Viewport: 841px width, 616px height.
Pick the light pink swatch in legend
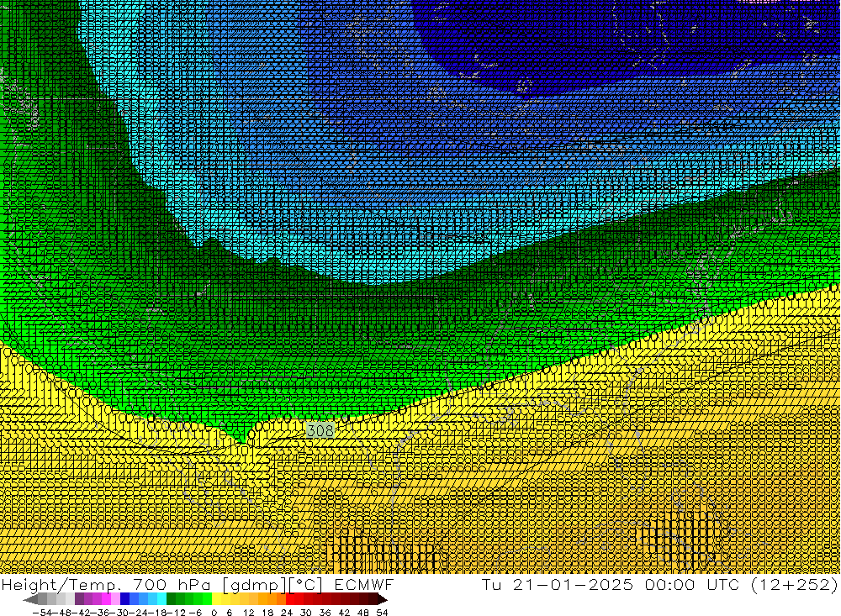tap(115, 599)
